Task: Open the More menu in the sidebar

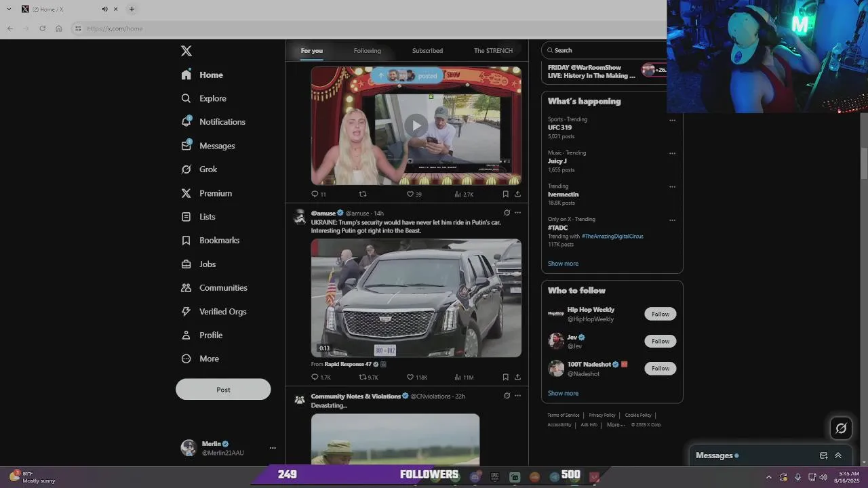Action: (x=199, y=359)
